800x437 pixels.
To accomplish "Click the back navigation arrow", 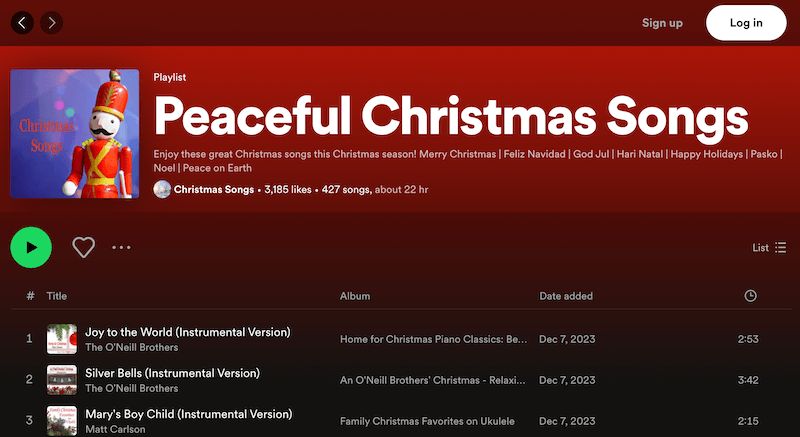I will (x=22, y=22).
